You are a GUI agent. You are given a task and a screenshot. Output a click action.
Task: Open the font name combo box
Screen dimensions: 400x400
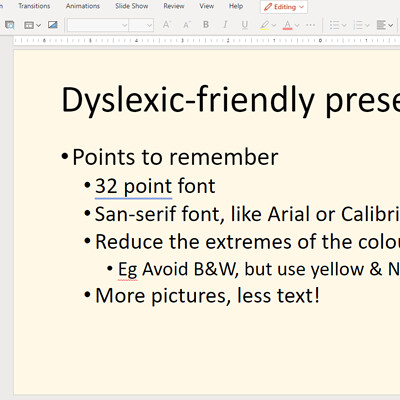click(98, 25)
